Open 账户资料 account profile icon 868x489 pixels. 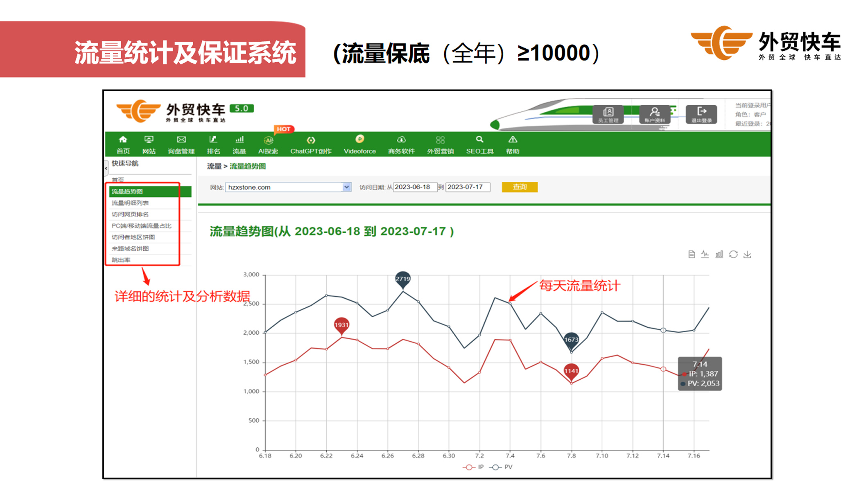point(654,115)
